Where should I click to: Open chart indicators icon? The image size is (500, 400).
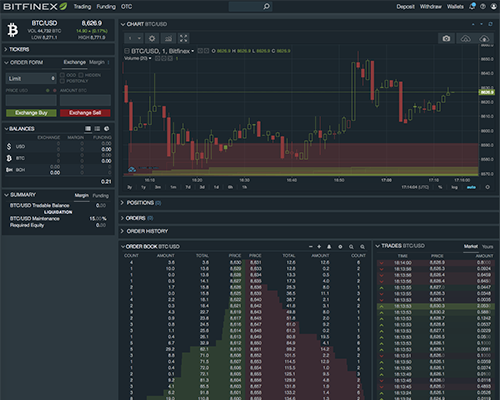[x=168, y=38]
